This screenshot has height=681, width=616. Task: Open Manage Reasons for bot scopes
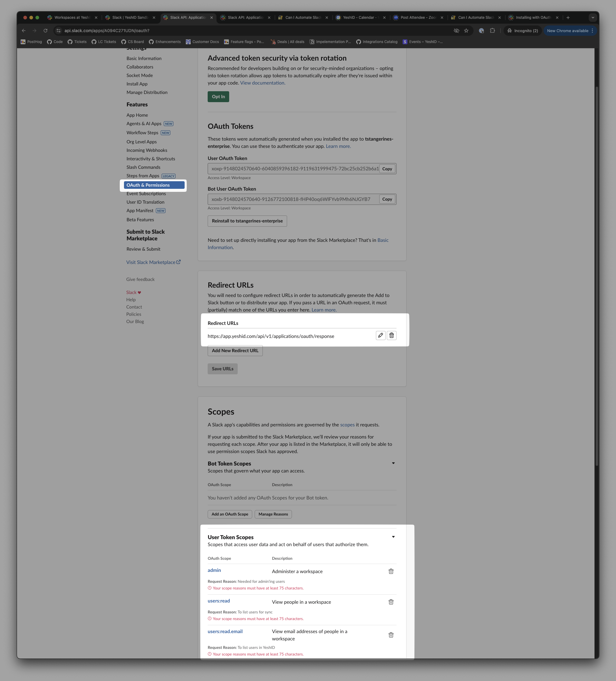(x=273, y=514)
